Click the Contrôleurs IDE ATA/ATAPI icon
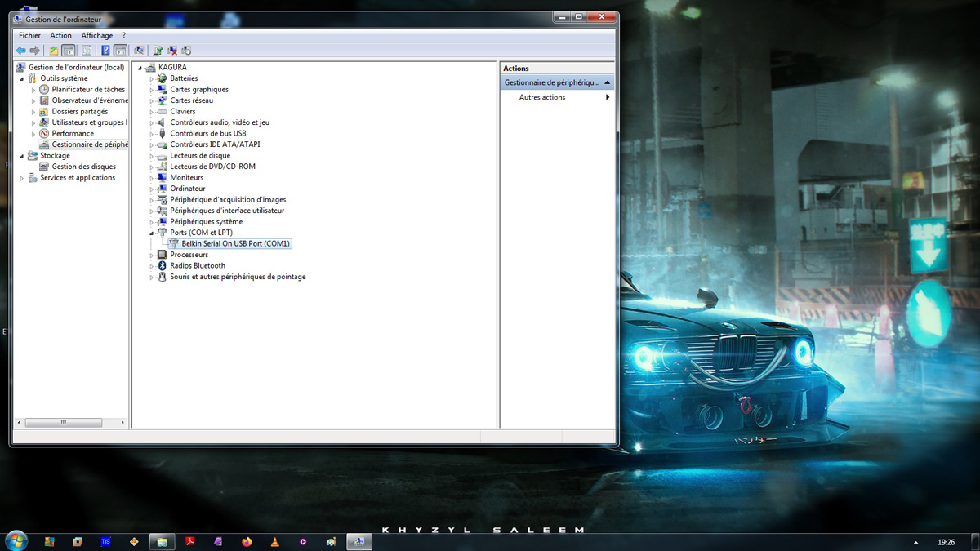The image size is (980, 551). click(163, 144)
